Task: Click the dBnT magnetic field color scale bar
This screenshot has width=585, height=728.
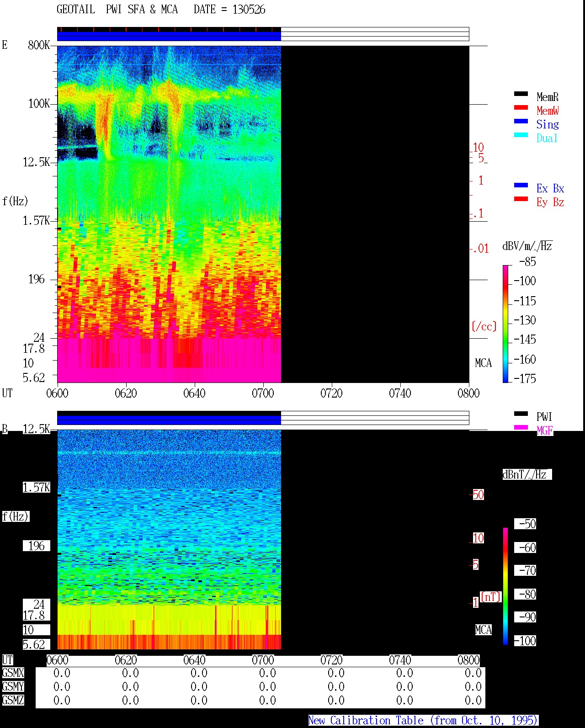Action: point(505,586)
